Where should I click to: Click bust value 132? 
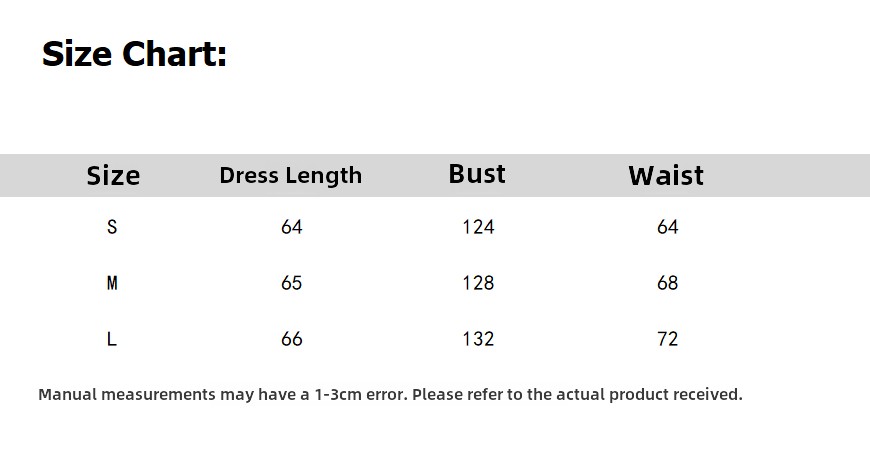(x=478, y=339)
